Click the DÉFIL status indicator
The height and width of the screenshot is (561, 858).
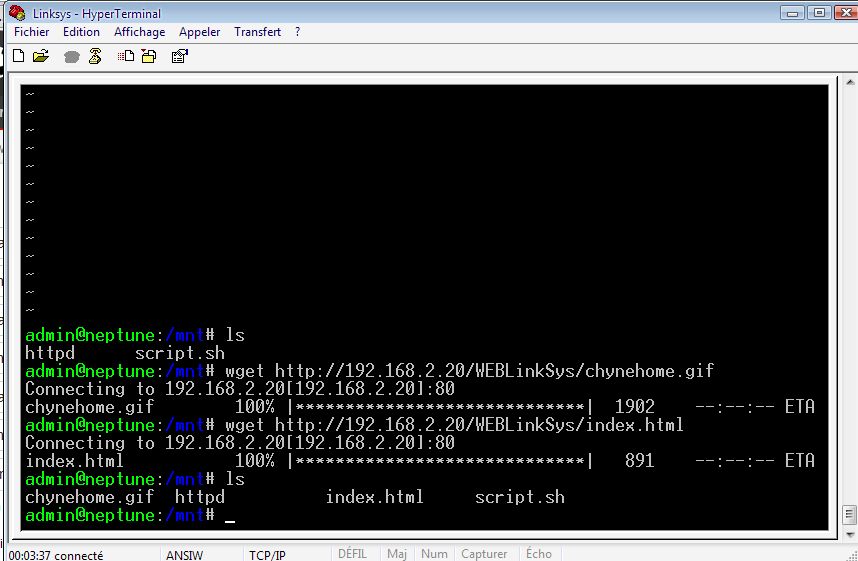[352, 554]
